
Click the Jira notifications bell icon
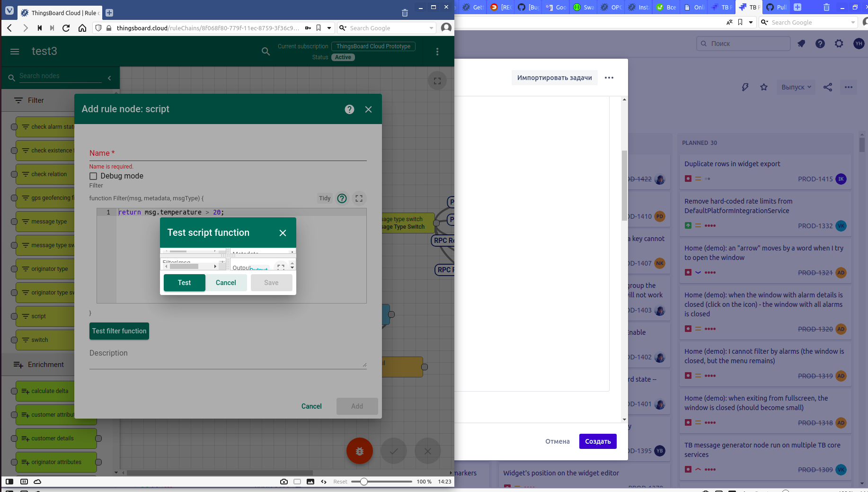pyautogui.click(x=801, y=44)
